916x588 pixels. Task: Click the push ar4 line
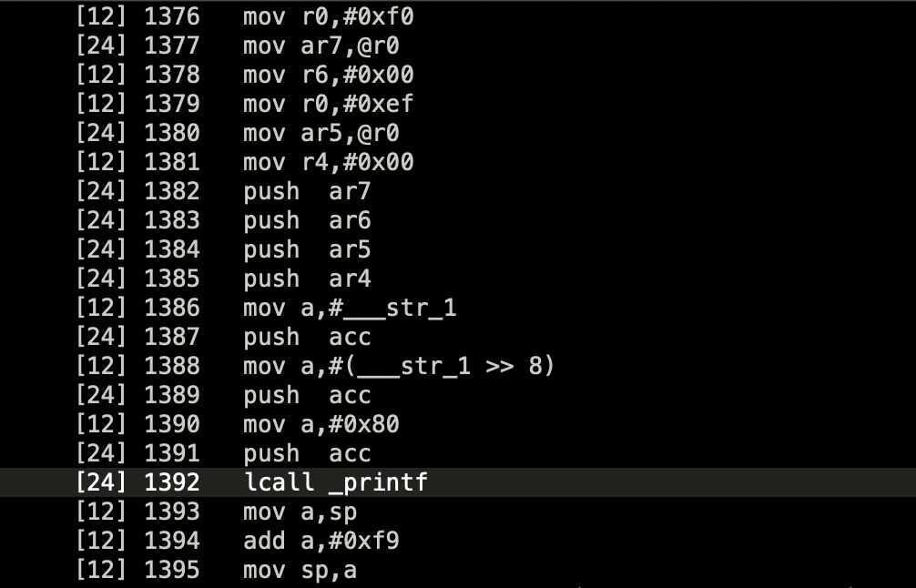(x=307, y=279)
